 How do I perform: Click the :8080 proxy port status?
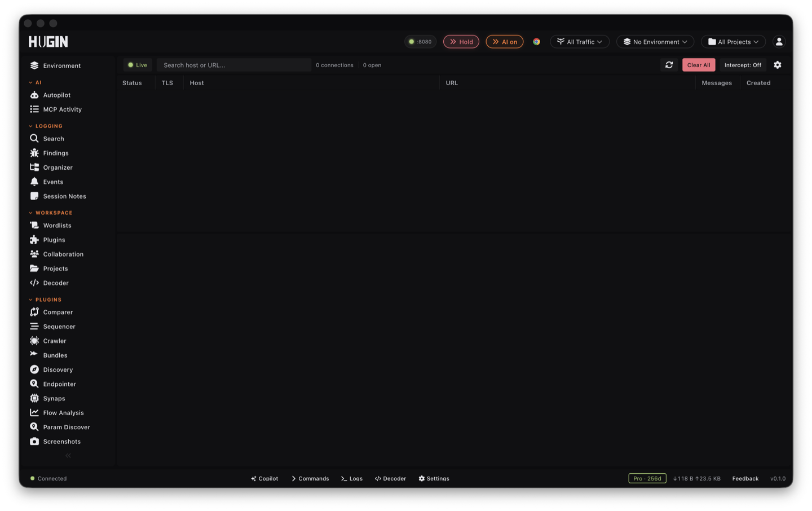(420, 42)
